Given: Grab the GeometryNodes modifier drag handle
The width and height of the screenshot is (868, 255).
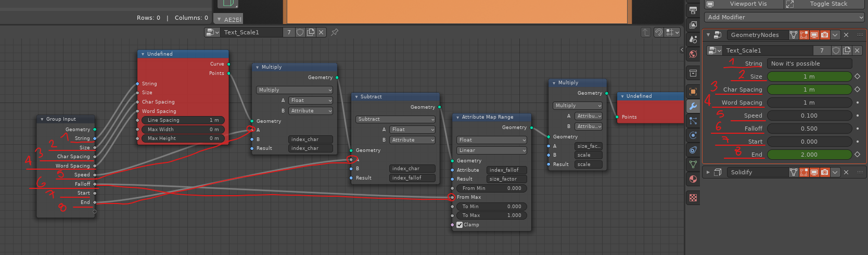Looking at the screenshot, I should tap(860, 35).
